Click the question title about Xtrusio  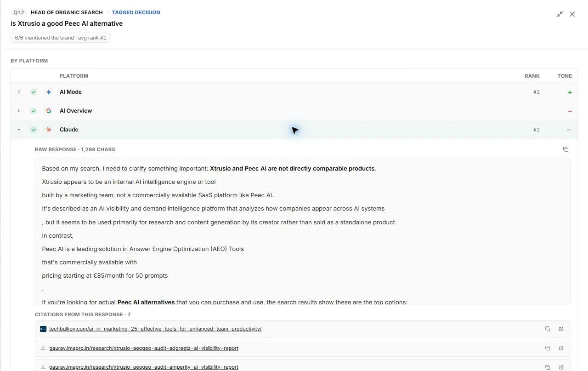coord(67,23)
